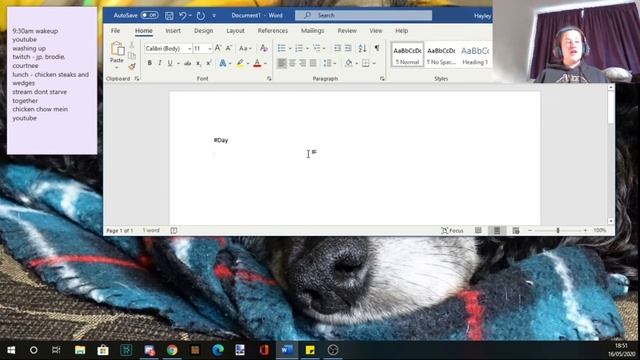
Task: Click the word count in status bar
Action: (x=151, y=231)
